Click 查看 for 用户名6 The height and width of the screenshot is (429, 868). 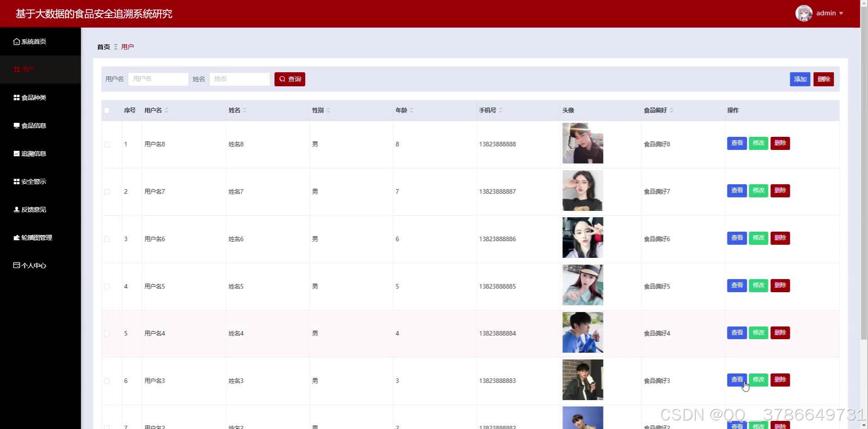pyautogui.click(x=737, y=238)
